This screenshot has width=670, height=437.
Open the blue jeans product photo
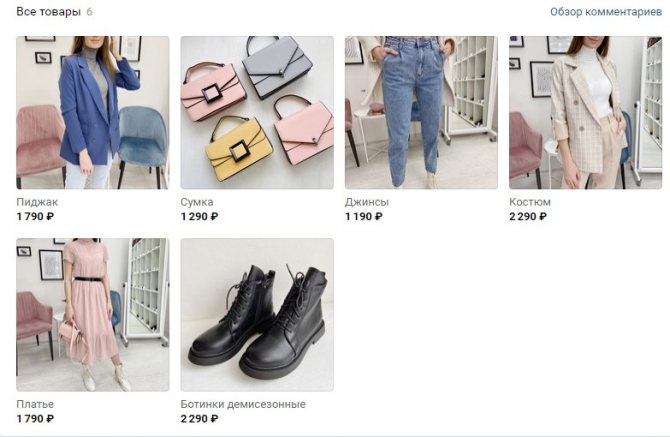coord(421,112)
